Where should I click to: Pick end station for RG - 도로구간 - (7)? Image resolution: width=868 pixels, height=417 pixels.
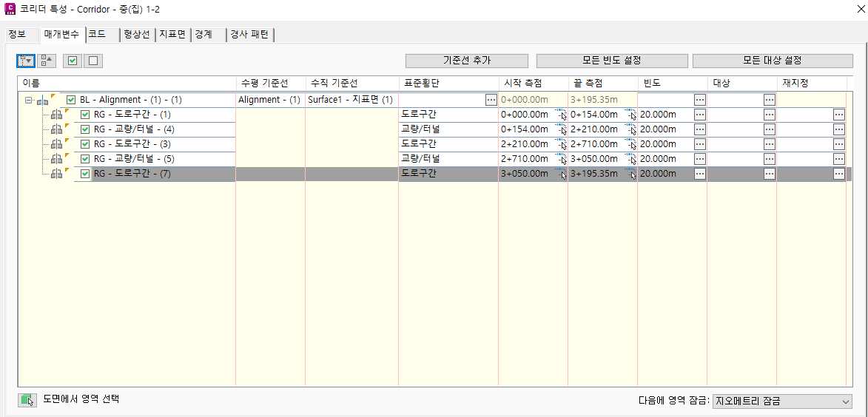(x=630, y=174)
